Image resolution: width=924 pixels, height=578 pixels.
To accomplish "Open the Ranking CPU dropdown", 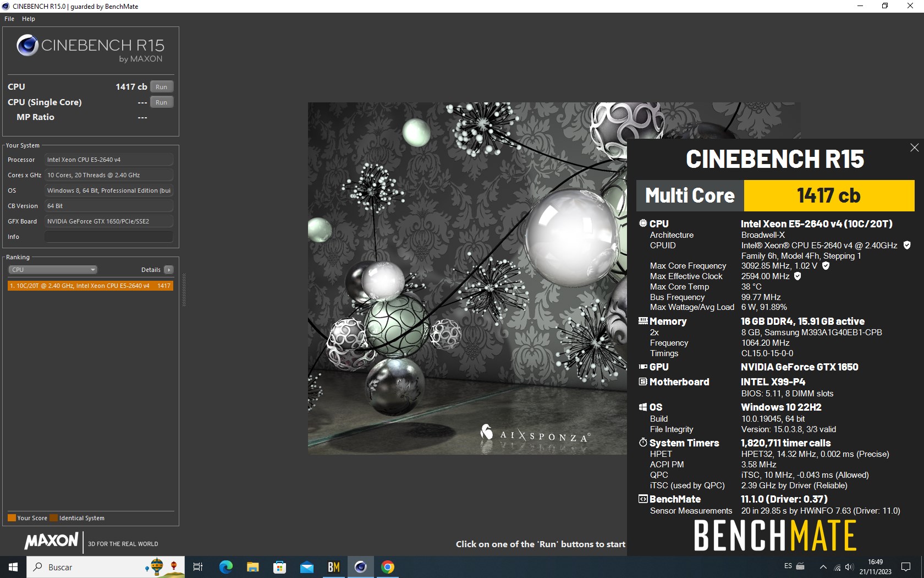I will pyautogui.click(x=53, y=270).
